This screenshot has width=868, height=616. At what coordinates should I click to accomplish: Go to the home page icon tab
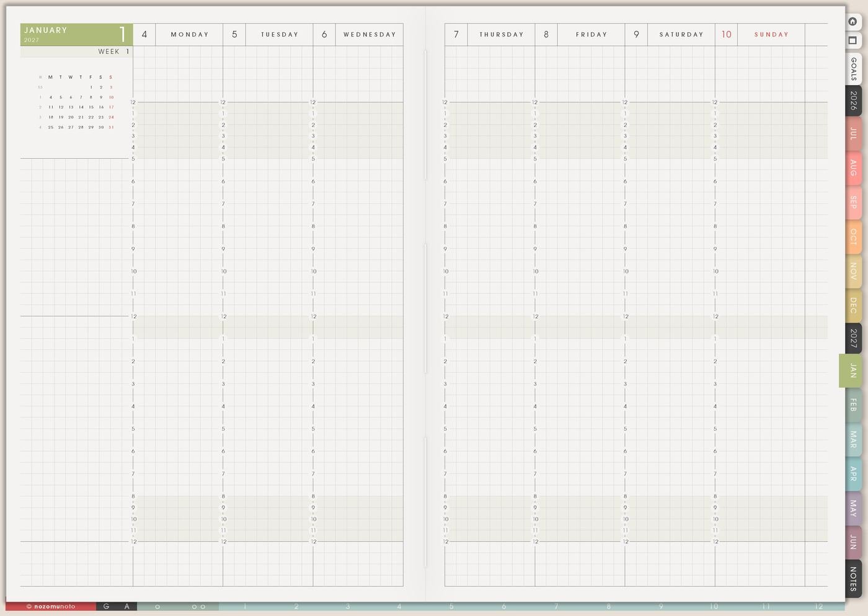[x=852, y=22]
